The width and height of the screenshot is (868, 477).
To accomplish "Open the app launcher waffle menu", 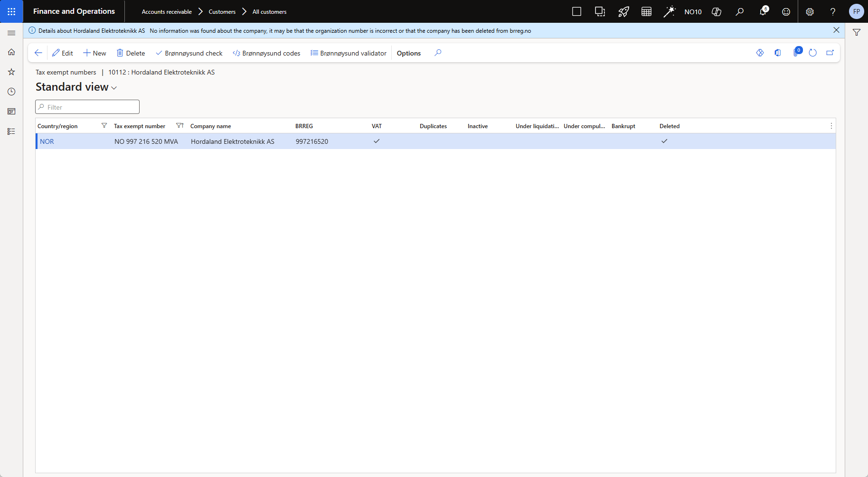I will click(x=11, y=11).
